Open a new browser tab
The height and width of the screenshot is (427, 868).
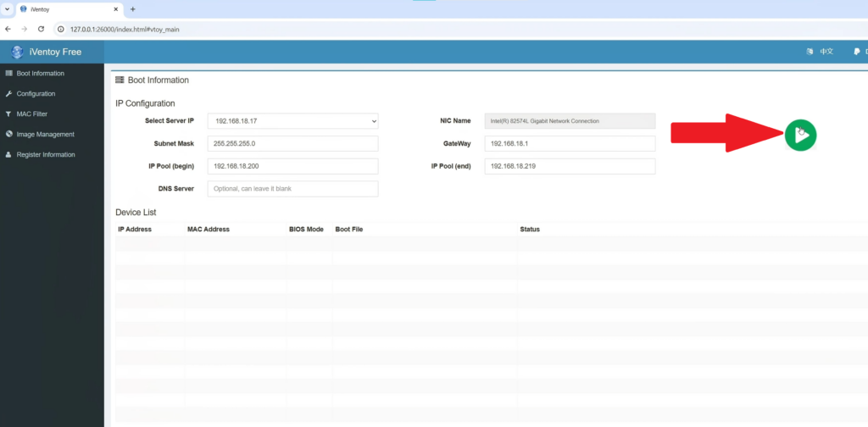pyautogui.click(x=132, y=9)
